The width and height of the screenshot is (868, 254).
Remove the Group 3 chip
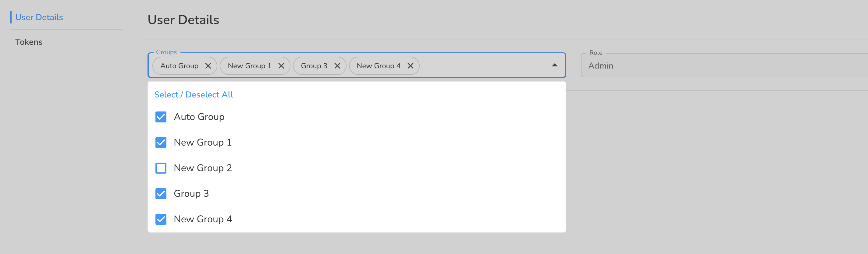pos(337,66)
